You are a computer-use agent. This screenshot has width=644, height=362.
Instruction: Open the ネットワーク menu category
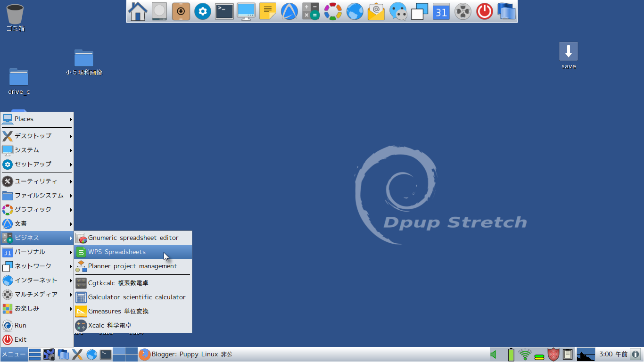[x=37, y=266]
